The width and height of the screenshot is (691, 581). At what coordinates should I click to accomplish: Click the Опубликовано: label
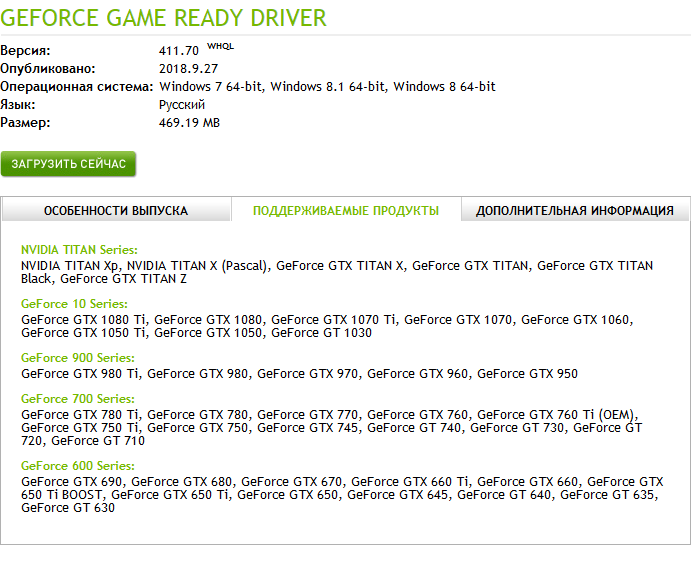[48, 69]
